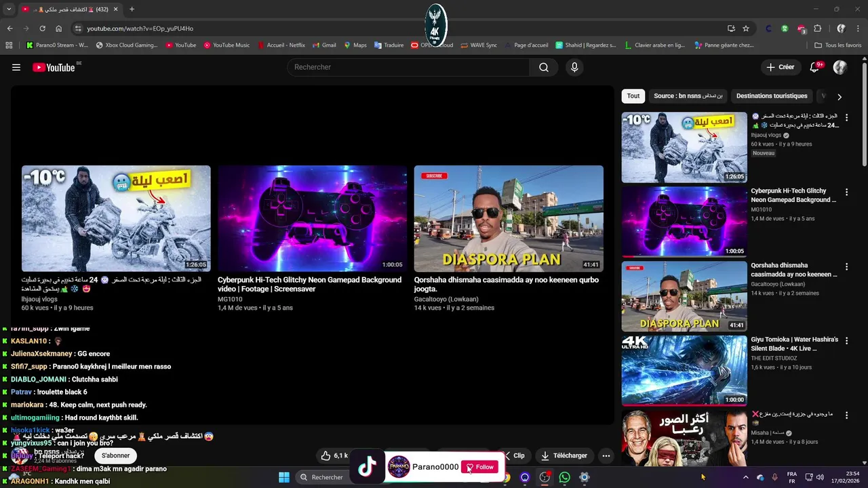Show hidden system tray icons
This screenshot has height=488, width=868.
tap(745, 477)
